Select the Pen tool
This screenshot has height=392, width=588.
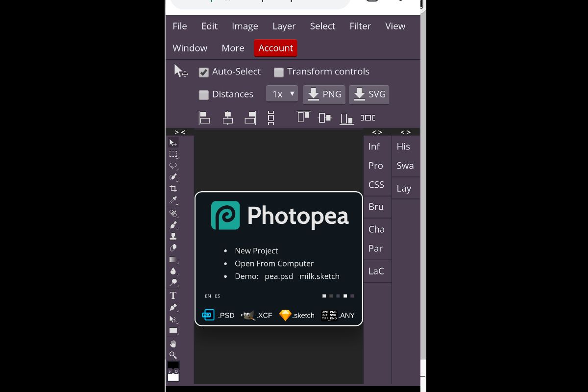click(173, 307)
